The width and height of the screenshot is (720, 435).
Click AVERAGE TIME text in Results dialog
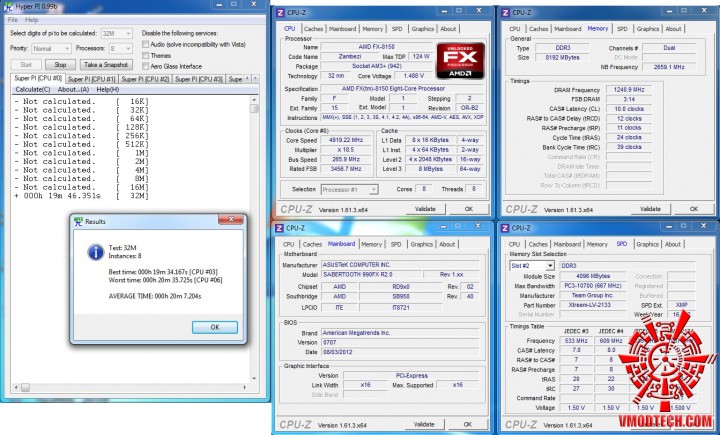155,296
